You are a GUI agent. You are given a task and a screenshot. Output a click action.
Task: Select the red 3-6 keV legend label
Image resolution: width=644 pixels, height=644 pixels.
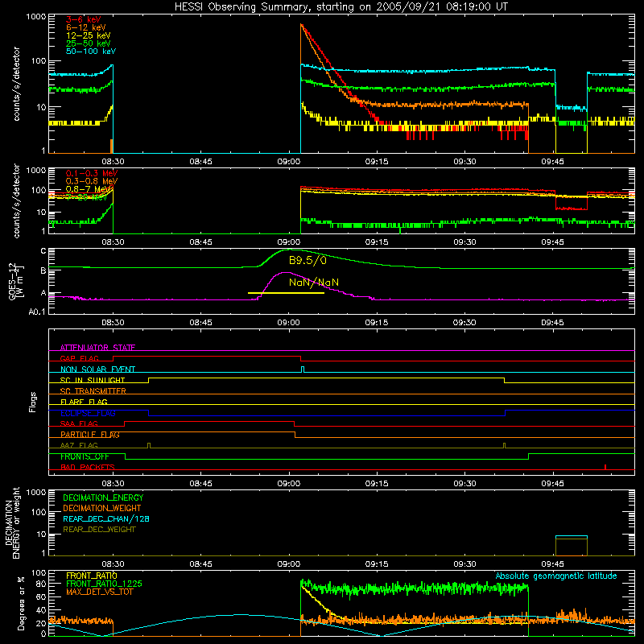84,19
